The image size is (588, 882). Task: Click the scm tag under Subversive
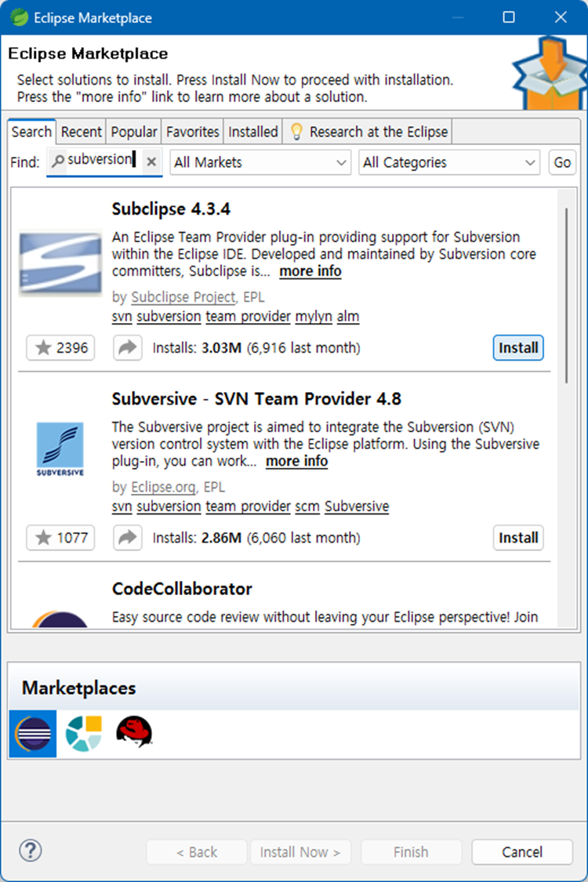pos(307,506)
